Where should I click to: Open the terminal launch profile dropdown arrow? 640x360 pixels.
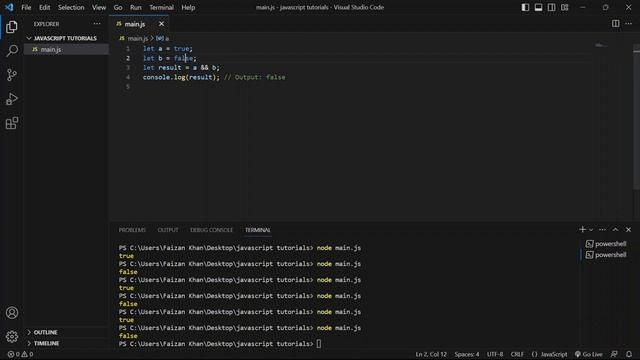pyautogui.click(x=591, y=230)
